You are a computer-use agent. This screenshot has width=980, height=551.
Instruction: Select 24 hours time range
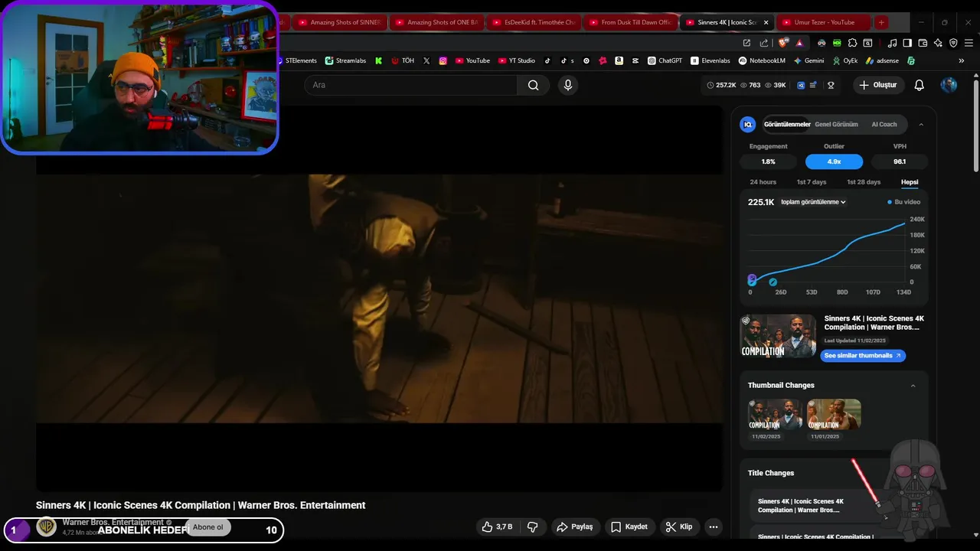[x=763, y=182]
